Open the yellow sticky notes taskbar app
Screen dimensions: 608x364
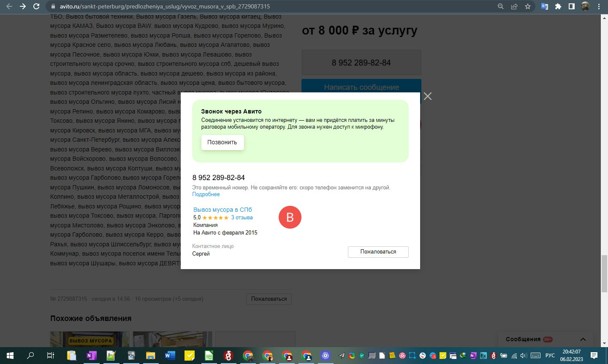(x=190, y=356)
